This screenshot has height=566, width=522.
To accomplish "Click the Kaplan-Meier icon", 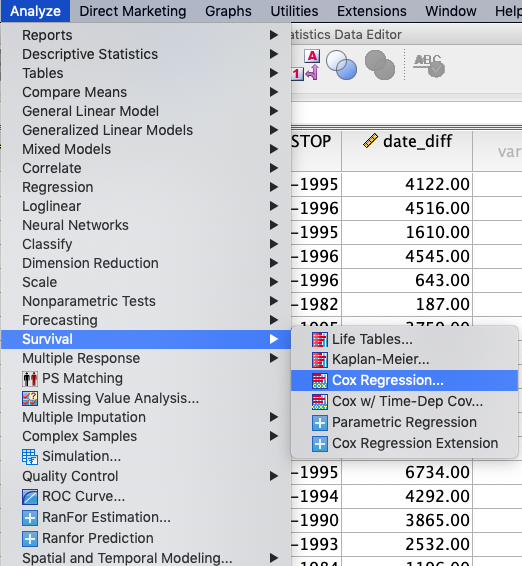I will pyautogui.click(x=319, y=360).
